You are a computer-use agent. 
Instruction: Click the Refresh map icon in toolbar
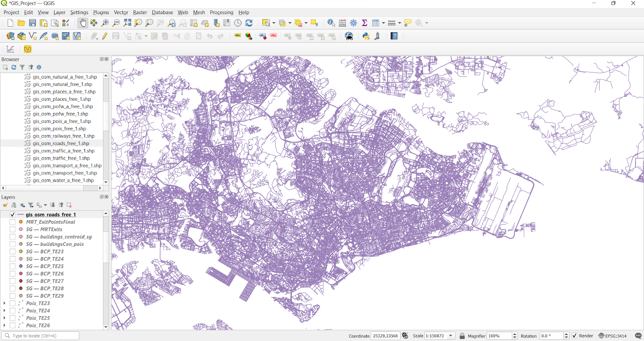(249, 23)
